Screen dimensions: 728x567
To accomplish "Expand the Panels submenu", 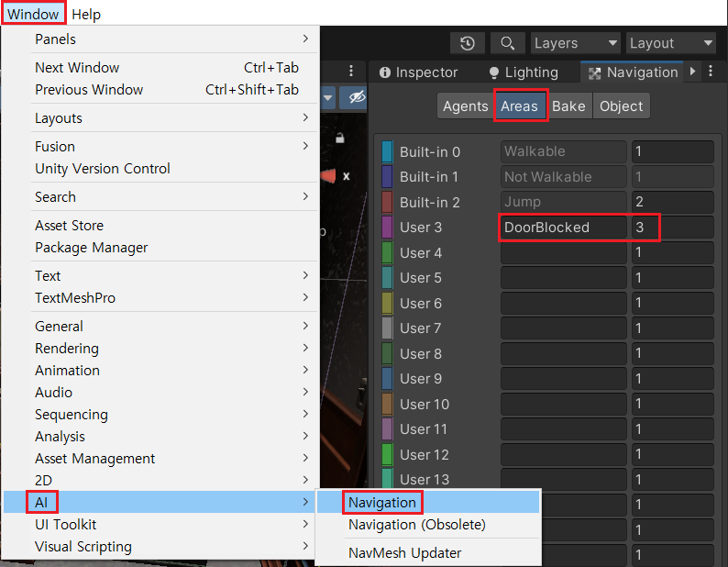I will click(x=160, y=39).
